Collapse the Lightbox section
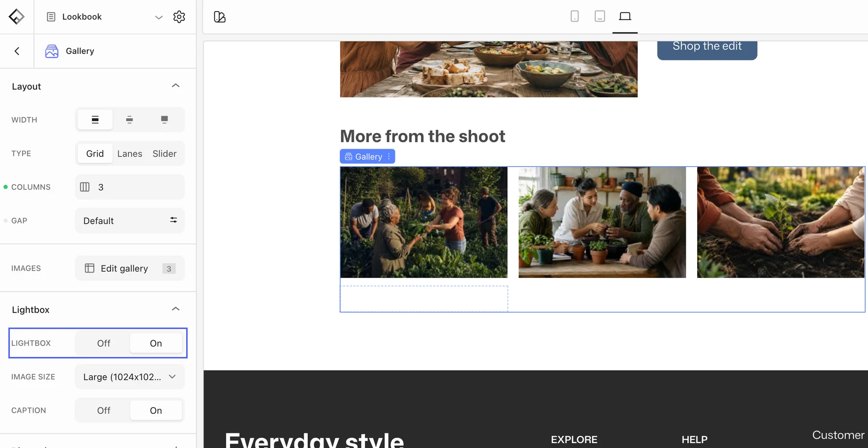This screenshot has width=868, height=448. (176, 309)
